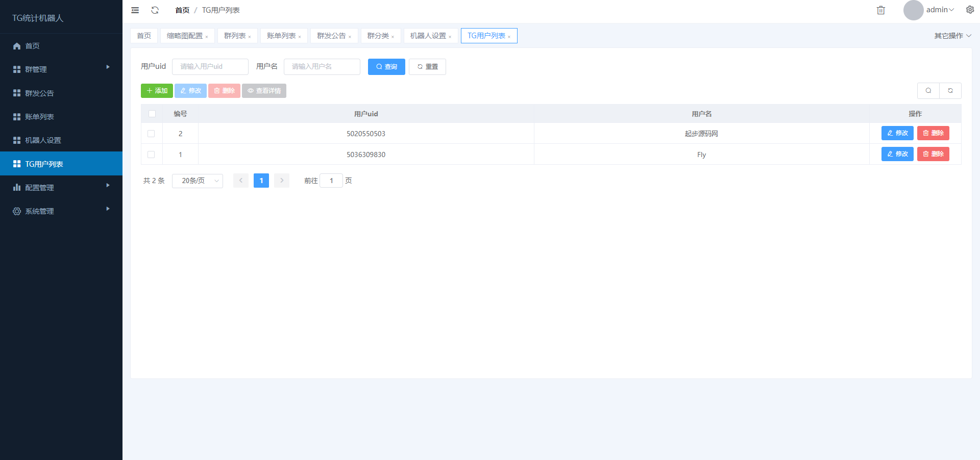Image resolution: width=980 pixels, height=460 pixels.
Task: Click the blue 查询 search button
Action: 386,67
